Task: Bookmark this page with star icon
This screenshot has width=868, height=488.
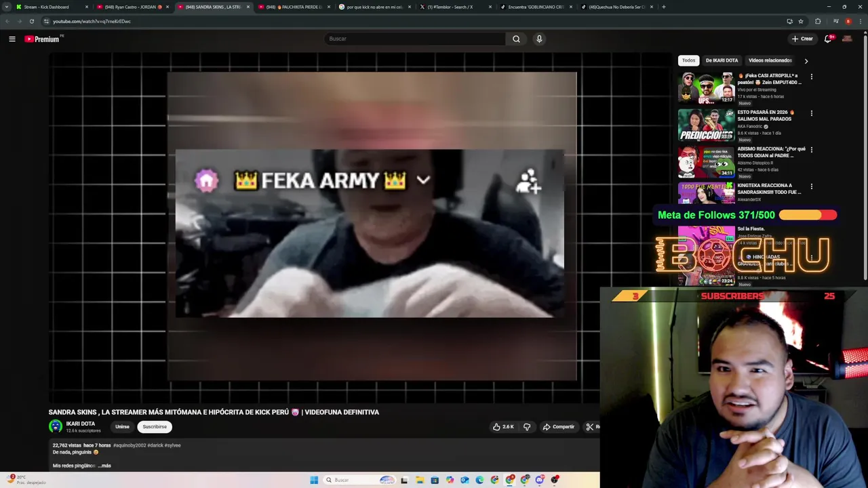Action: 801,21
